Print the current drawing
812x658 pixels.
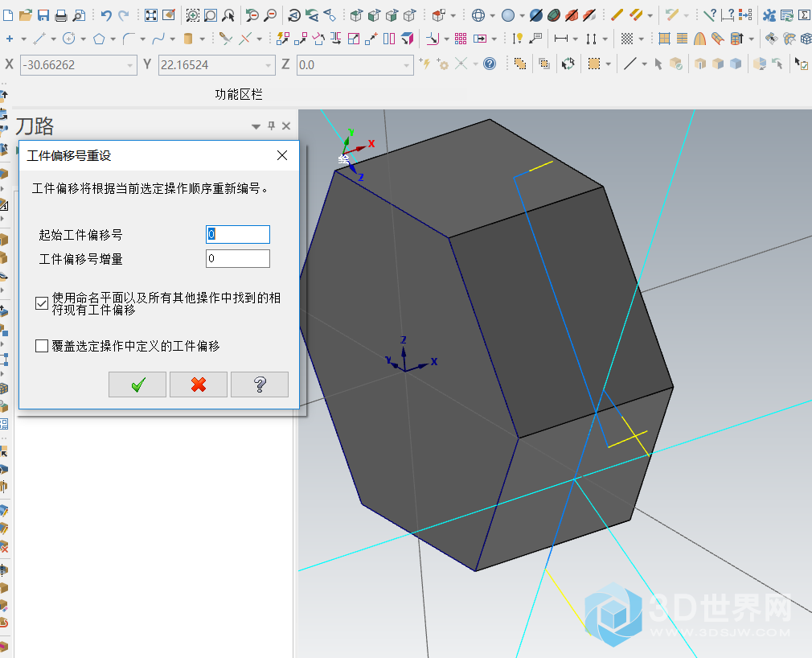(61, 15)
